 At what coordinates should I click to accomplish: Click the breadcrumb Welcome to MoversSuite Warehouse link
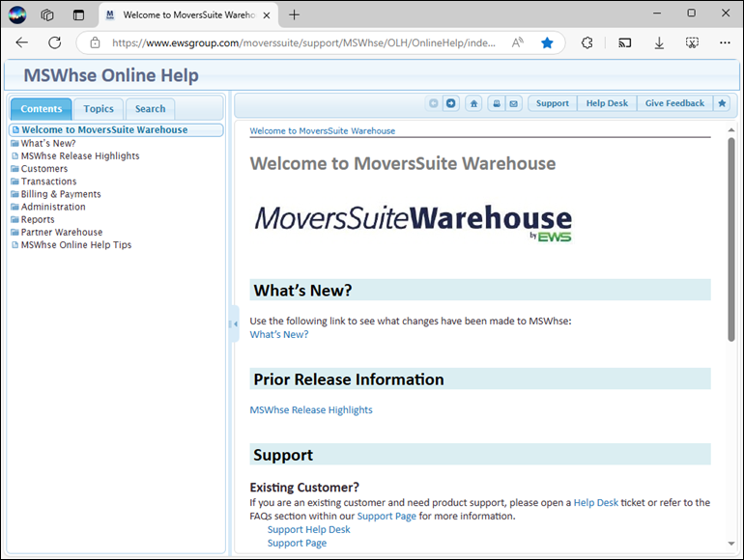point(322,131)
